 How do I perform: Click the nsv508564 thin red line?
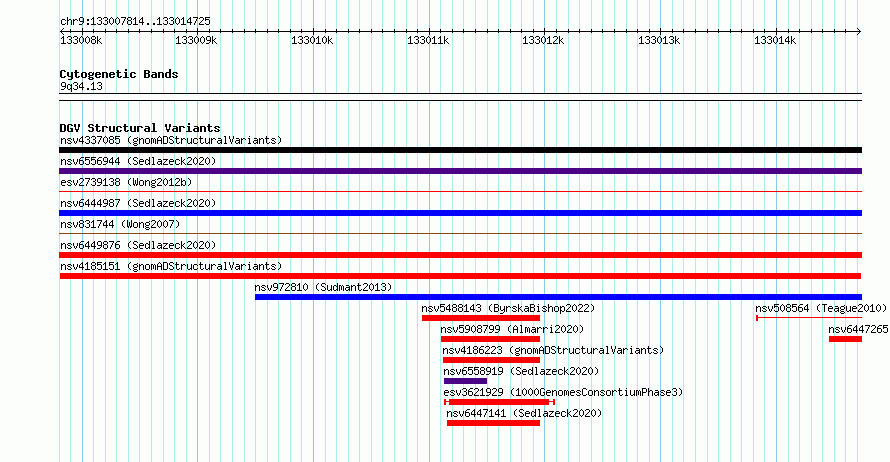(x=809, y=318)
